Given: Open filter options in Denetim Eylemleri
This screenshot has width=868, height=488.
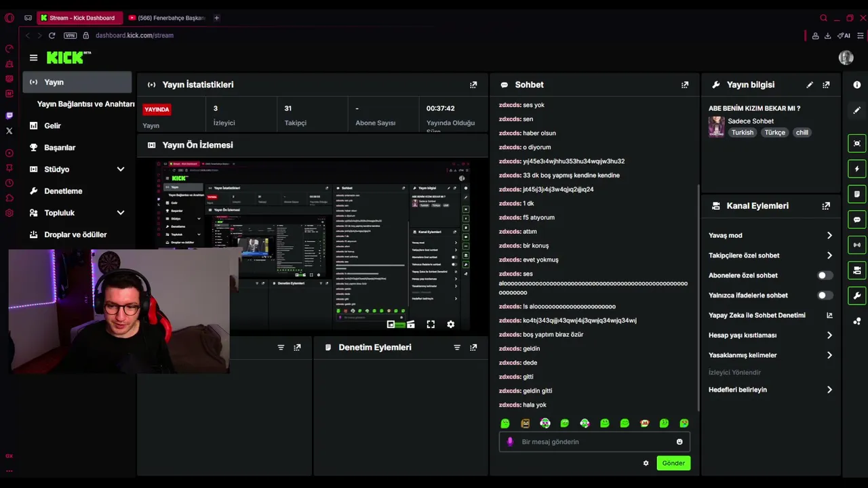Looking at the screenshot, I should click(x=457, y=347).
